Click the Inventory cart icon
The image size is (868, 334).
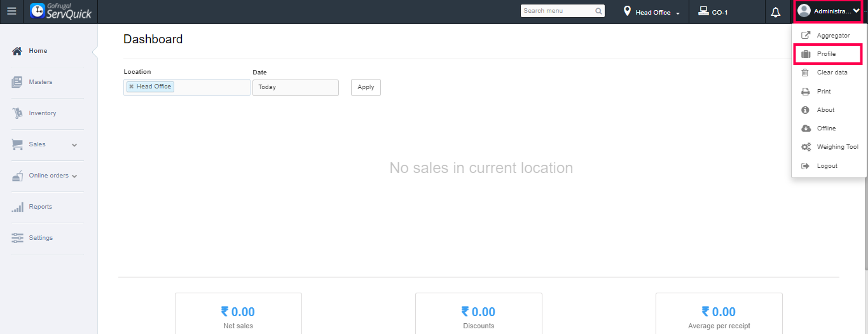click(x=17, y=113)
